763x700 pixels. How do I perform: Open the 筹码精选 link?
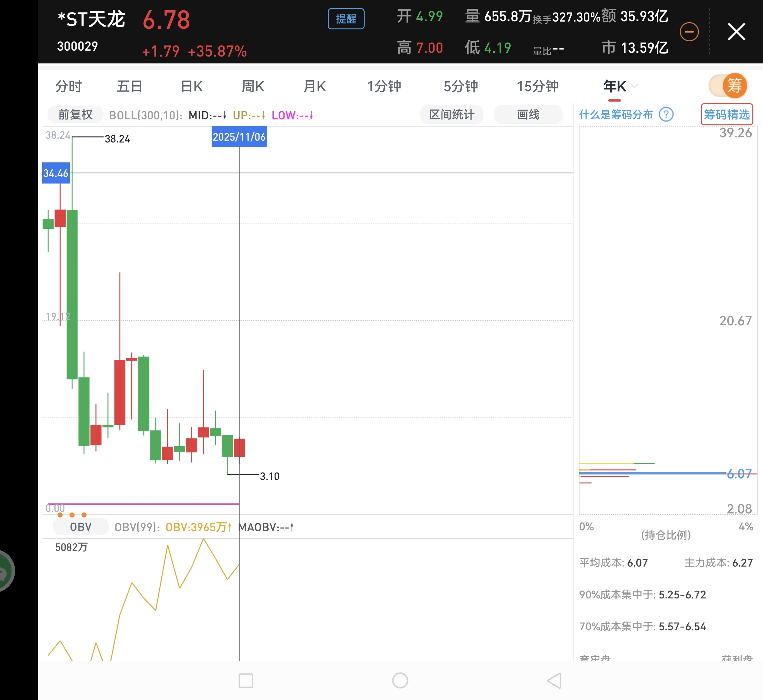coord(727,114)
